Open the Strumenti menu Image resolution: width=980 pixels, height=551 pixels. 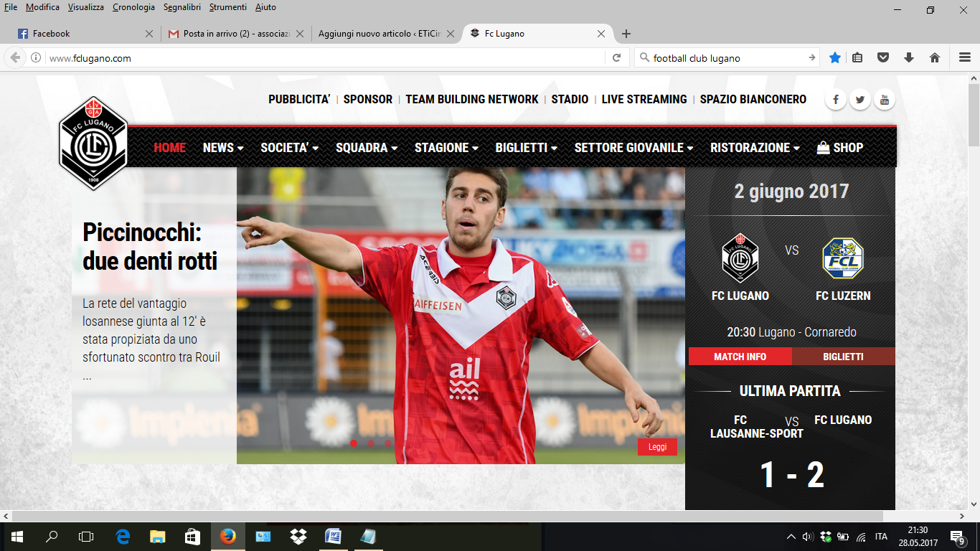click(x=228, y=7)
